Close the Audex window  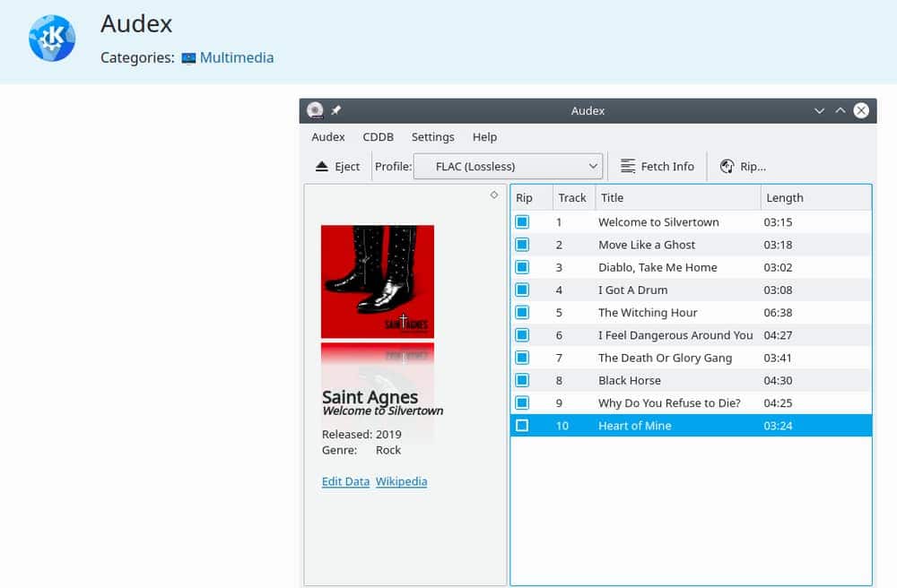click(861, 110)
